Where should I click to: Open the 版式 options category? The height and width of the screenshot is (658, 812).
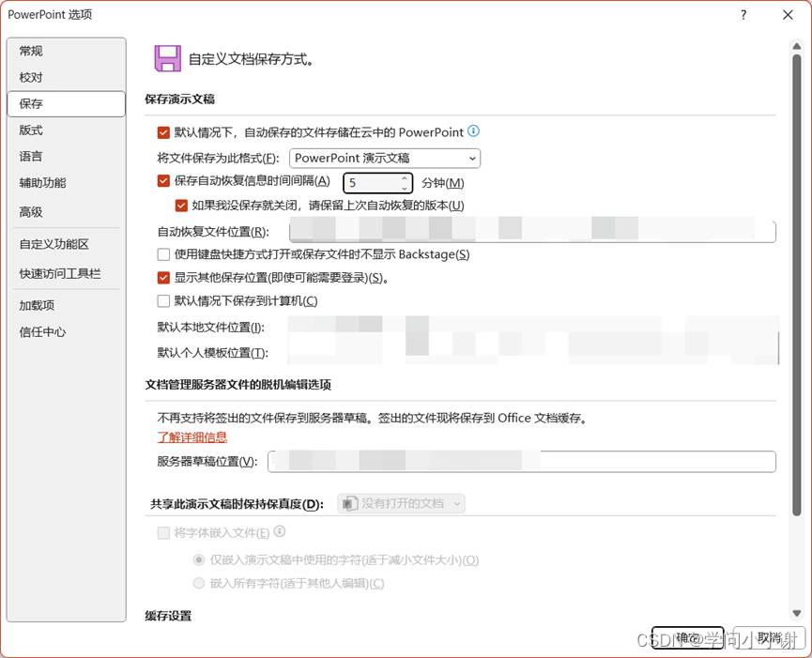click(67, 130)
